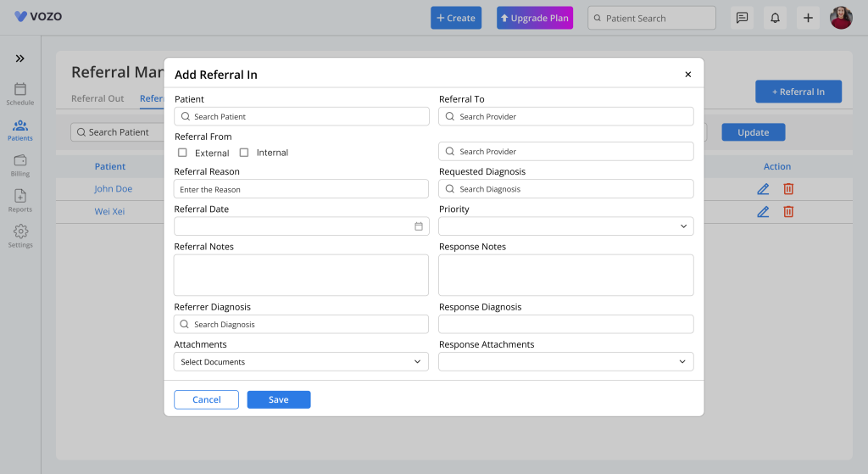Open the Response Attachments dropdown
Screen dimensions: 868x474
pos(565,362)
